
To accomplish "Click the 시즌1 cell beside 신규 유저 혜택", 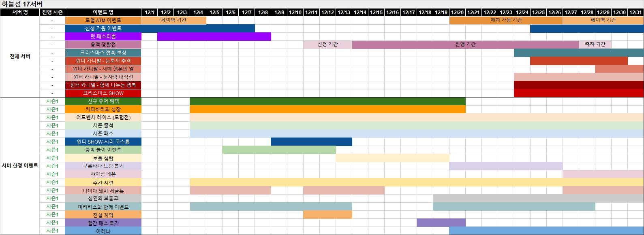I will (52, 101).
